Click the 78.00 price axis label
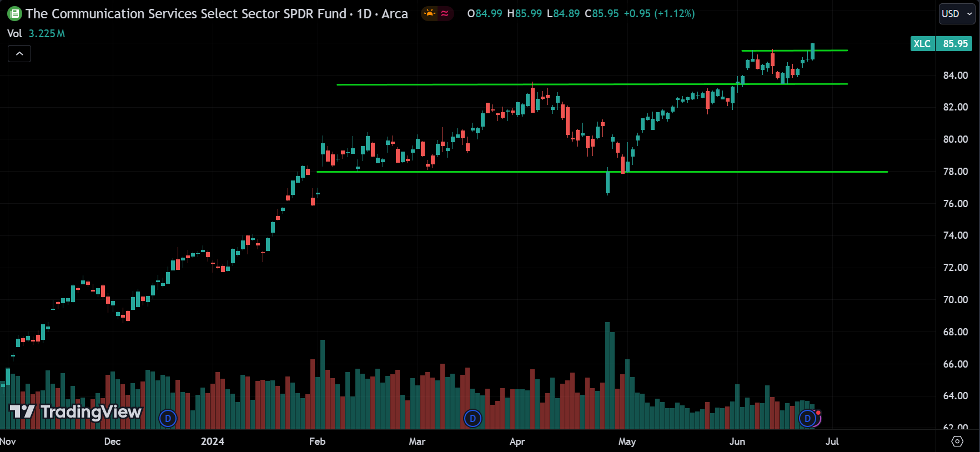Screen dimensions: 980x452 [x=955, y=172]
